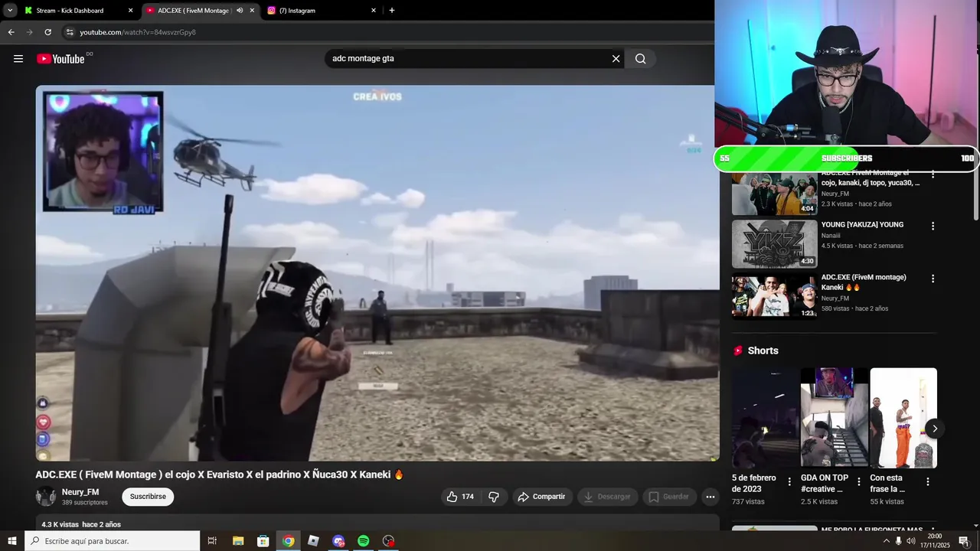Go forward in browser history
The width and height of the screenshot is (980, 551).
click(x=29, y=32)
